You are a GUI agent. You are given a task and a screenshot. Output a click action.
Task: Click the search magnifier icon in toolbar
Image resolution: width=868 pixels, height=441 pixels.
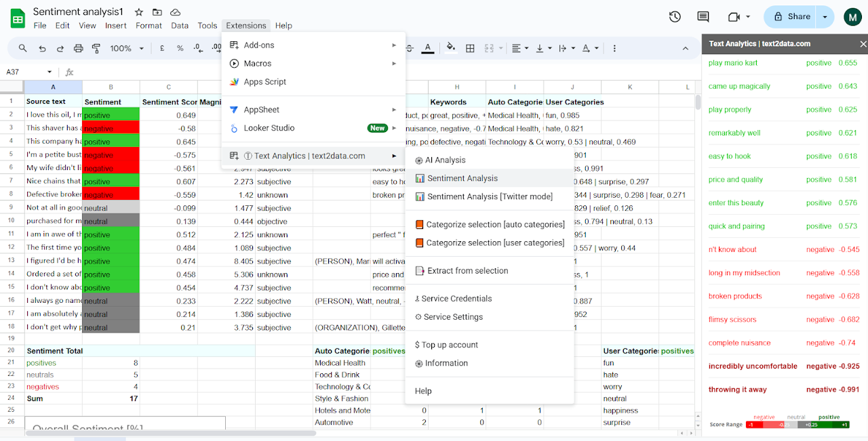coord(23,48)
